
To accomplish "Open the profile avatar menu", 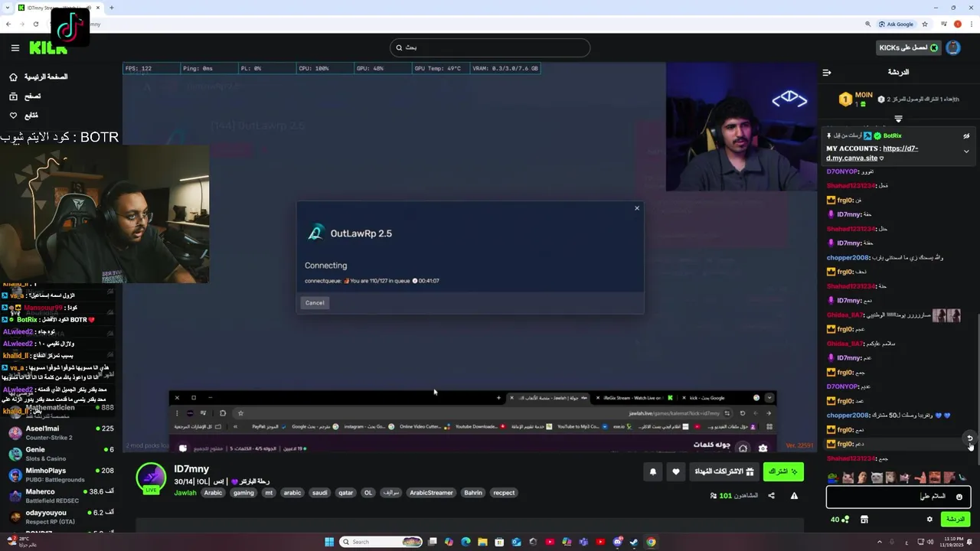I will click(x=953, y=47).
